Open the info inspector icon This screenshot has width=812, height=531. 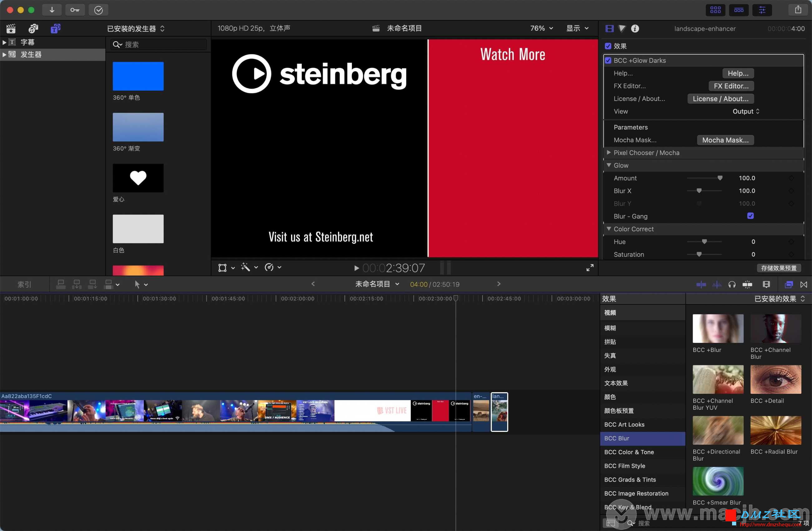635,29
